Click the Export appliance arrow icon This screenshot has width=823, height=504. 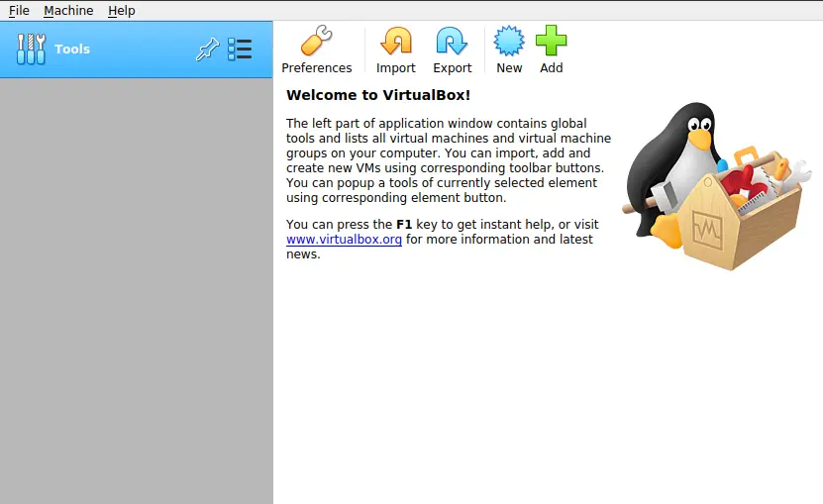[452, 41]
